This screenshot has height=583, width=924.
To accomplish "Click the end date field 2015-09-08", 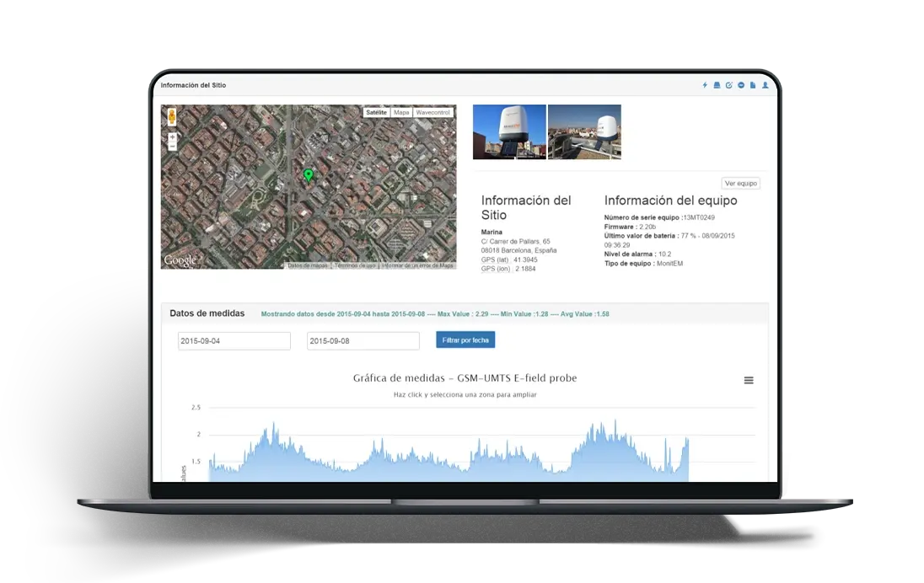I will click(x=363, y=341).
